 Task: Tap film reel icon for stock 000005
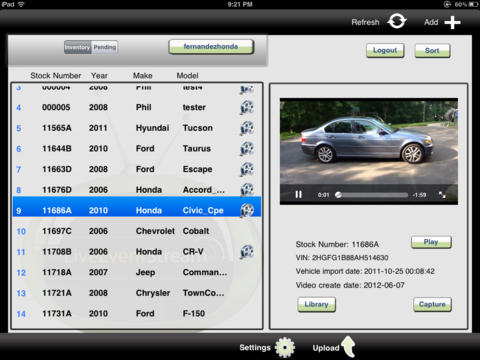[247, 107]
